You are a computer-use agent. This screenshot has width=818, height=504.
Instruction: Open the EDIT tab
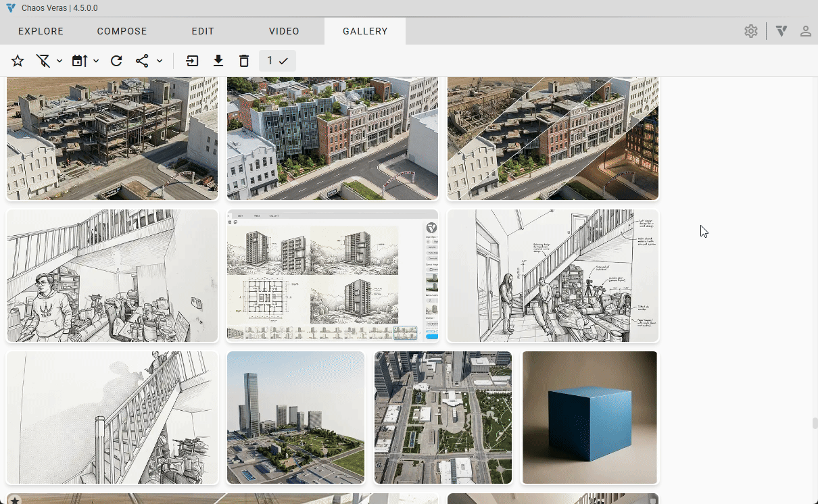pyautogui.click(x=203, y=31)
